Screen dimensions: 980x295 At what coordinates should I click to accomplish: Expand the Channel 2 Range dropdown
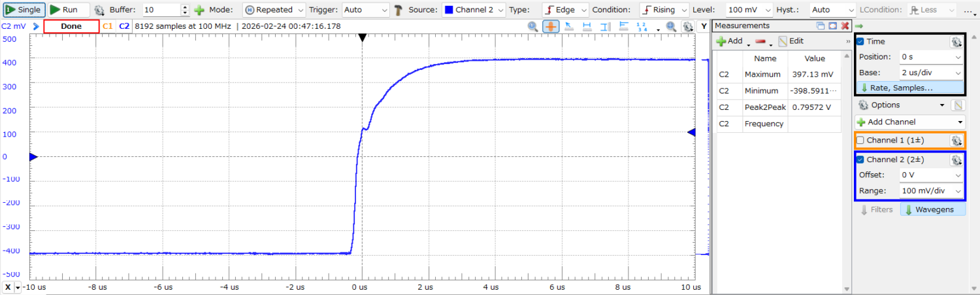pos(931,191)
